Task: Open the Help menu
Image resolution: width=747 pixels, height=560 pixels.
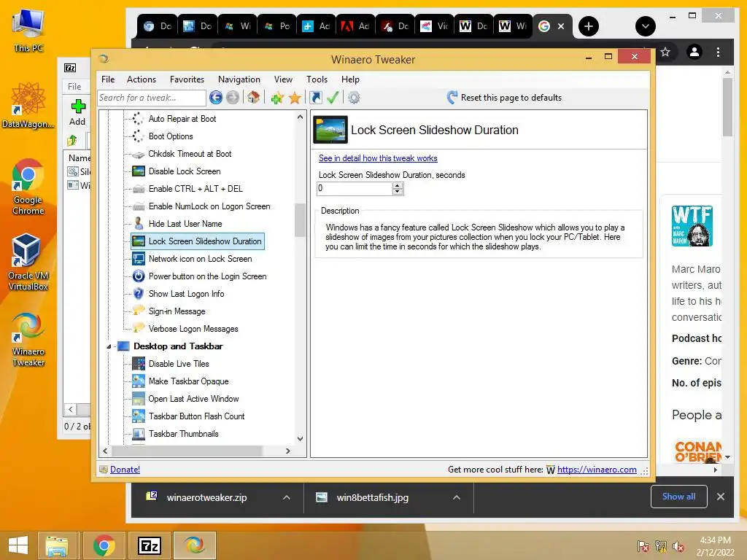Action: [350, 79]
